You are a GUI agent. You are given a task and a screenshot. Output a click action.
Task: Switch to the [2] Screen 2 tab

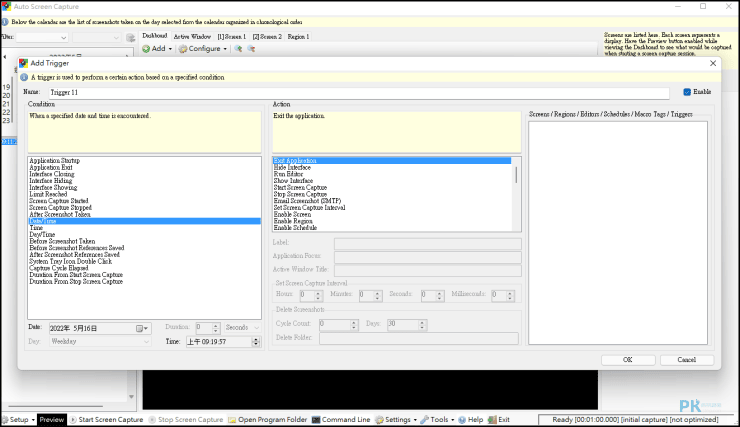click(x=267, y=36)
